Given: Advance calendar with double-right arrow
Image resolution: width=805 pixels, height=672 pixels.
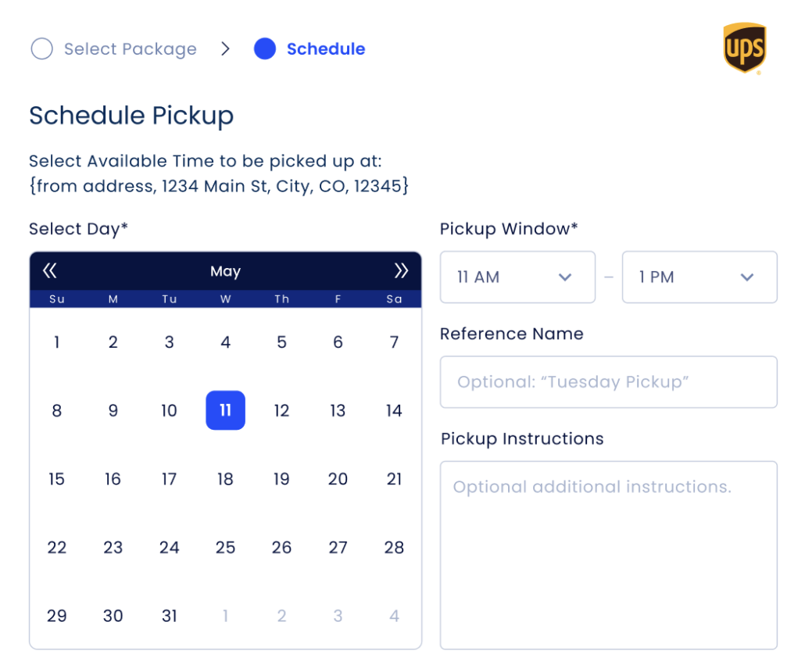Looking at the screenshot, I should click(x=402, y=270).
